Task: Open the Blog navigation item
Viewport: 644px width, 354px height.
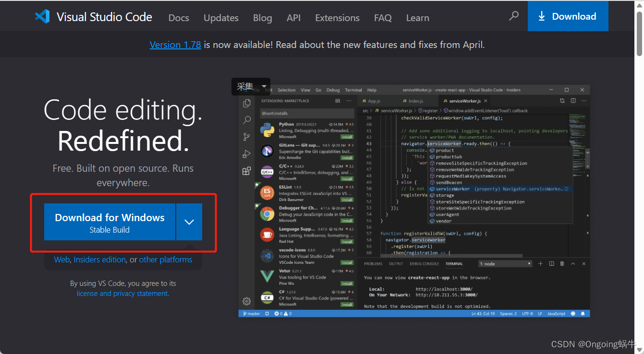Action: pos(263,18)
